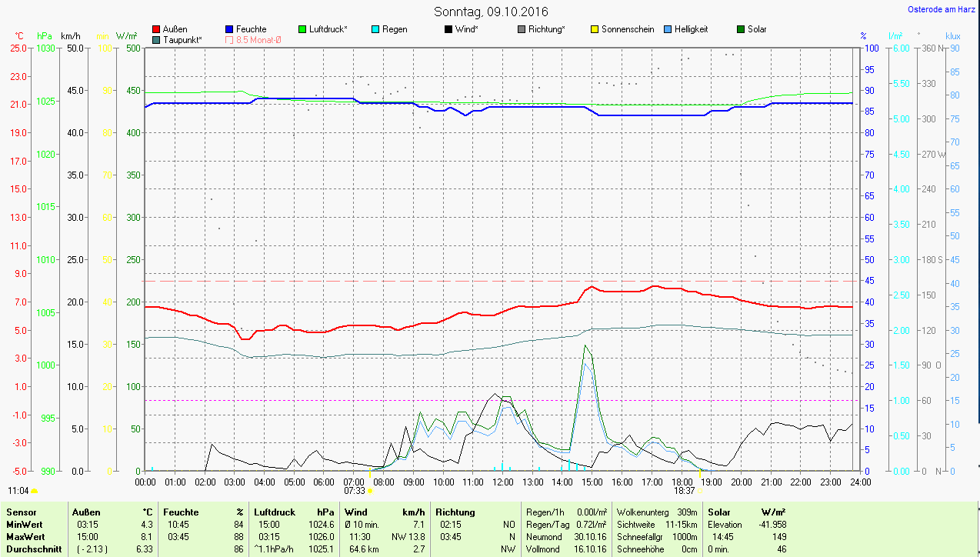This screenshot has height=557, width=980.
Task: Click the green Luftdruck legend swatch
Action: click(302, 29)
